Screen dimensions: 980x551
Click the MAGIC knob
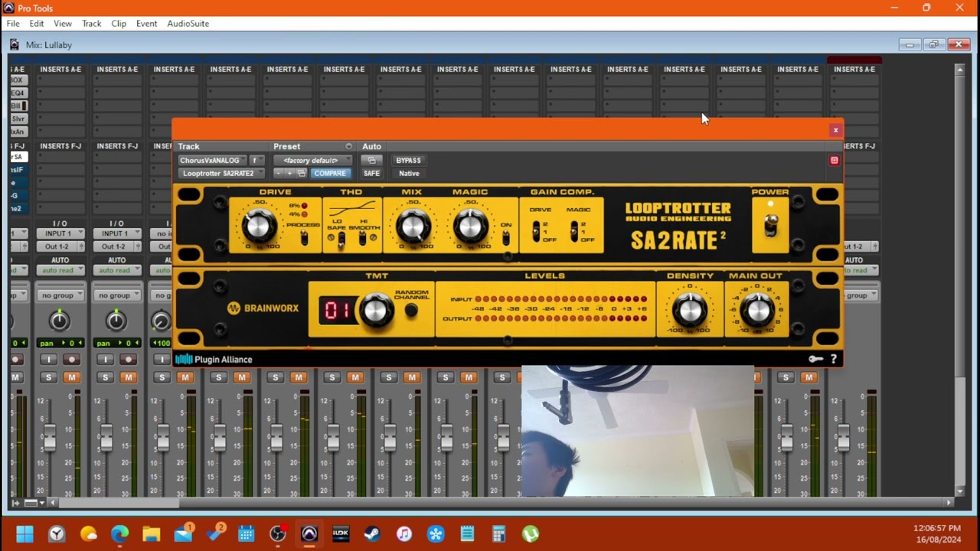click(x=470, y=226)
